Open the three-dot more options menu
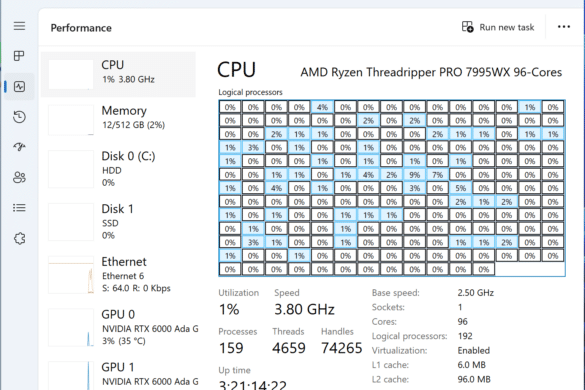Image resolution: width=585 pixels, height=390 pixels. [564, 27]
